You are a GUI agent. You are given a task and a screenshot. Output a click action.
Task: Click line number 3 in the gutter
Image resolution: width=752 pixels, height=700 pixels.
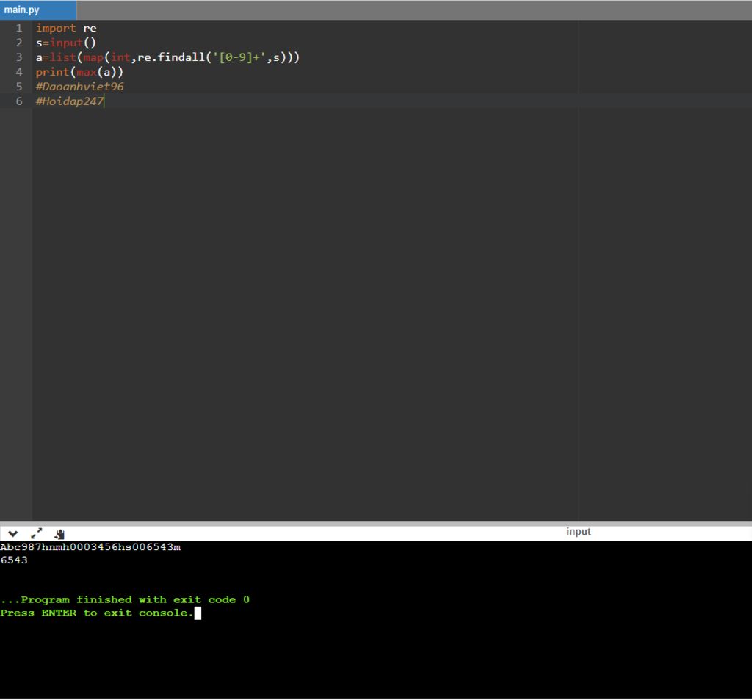[19, 57]
